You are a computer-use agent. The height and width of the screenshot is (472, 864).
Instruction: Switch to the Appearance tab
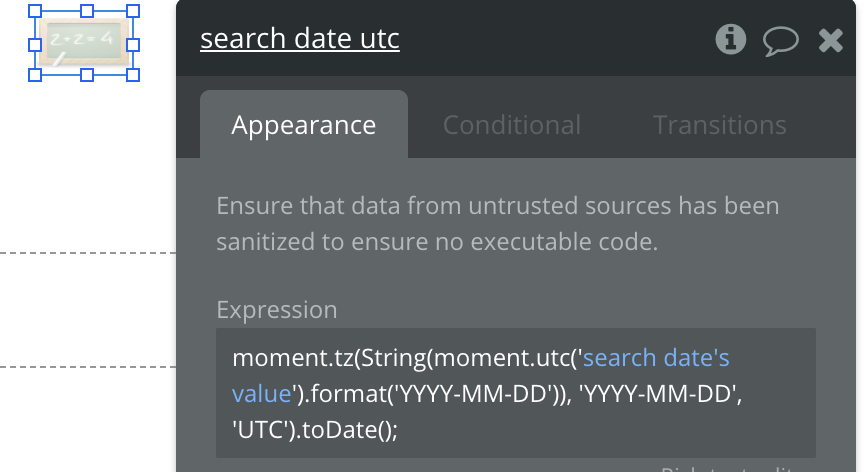304,125
